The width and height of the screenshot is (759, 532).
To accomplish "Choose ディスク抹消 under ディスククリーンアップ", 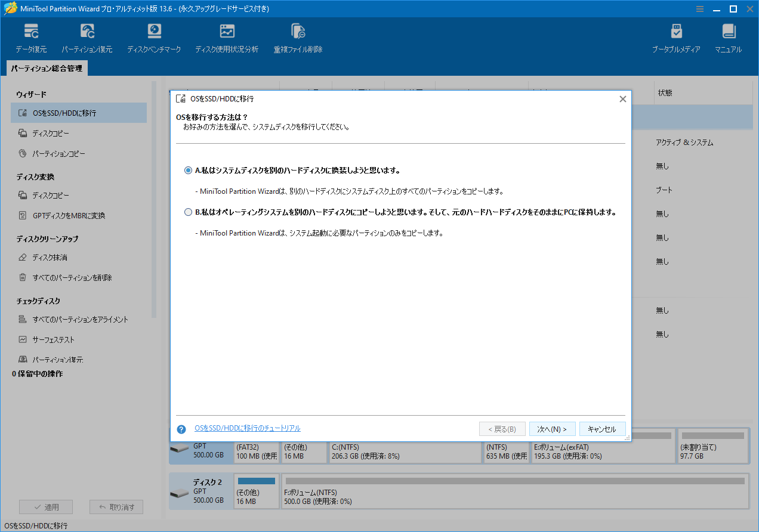I will tap(49, 257).
